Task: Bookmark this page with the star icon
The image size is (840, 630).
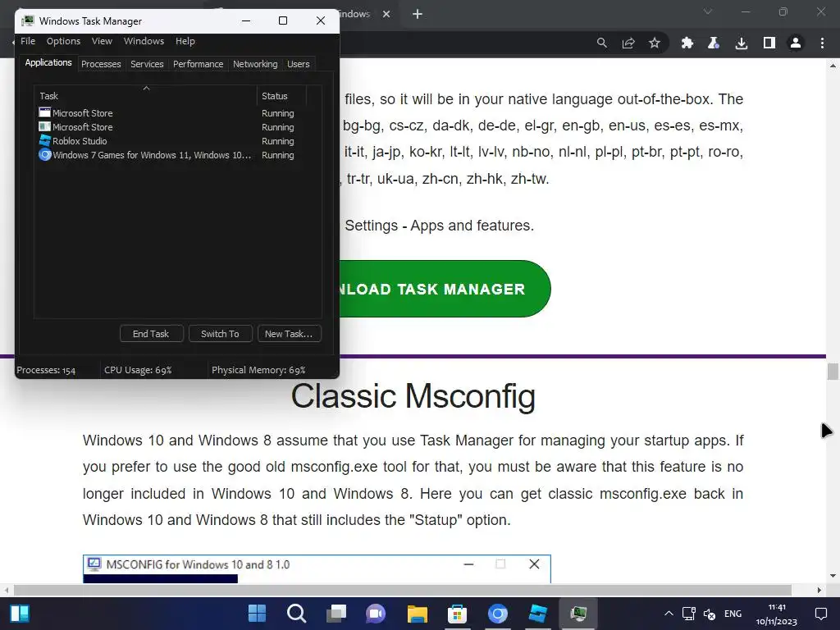Action: (654, 43)
